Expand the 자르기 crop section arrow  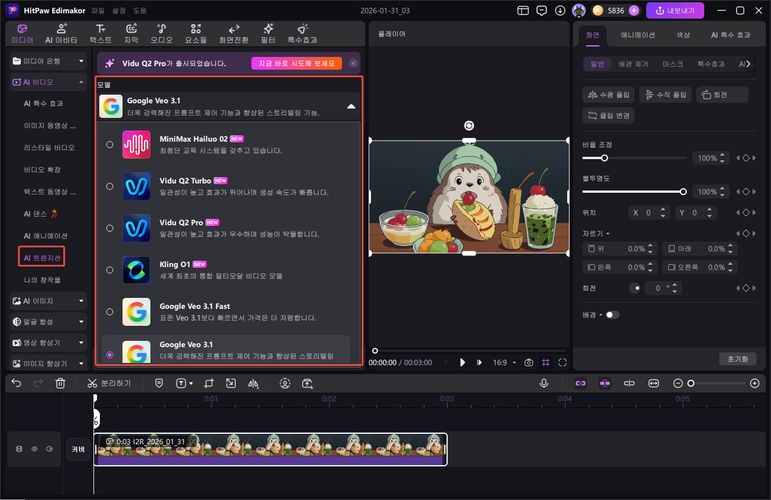[608, 234]
